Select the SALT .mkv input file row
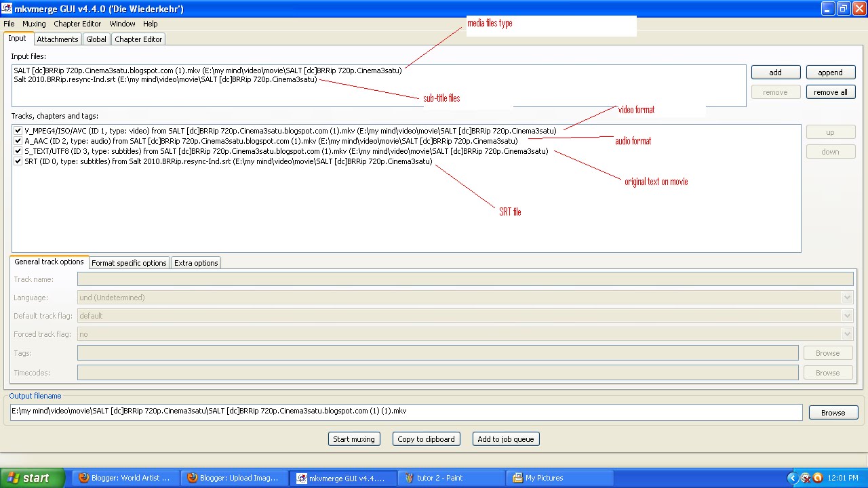Viewport: 868px width, 488px height. [x=208, y=70]
